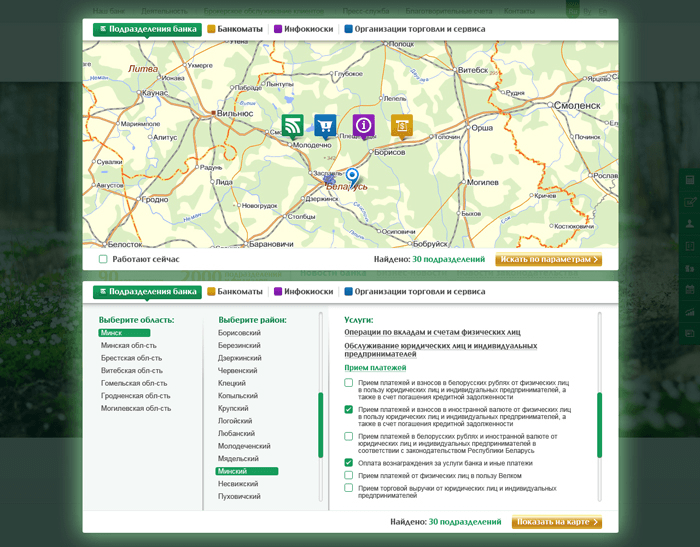
Task: Open the Наш банк menu item
Action: point(109,10)
